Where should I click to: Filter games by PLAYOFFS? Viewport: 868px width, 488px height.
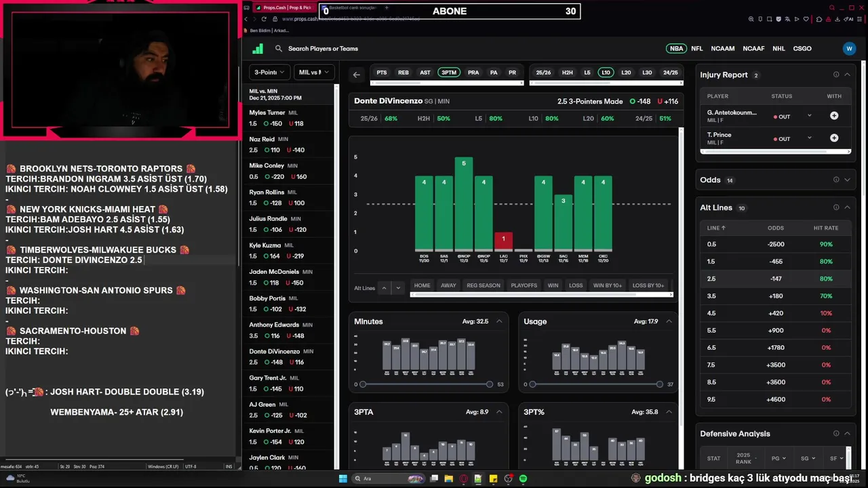(x=524, y=285)
